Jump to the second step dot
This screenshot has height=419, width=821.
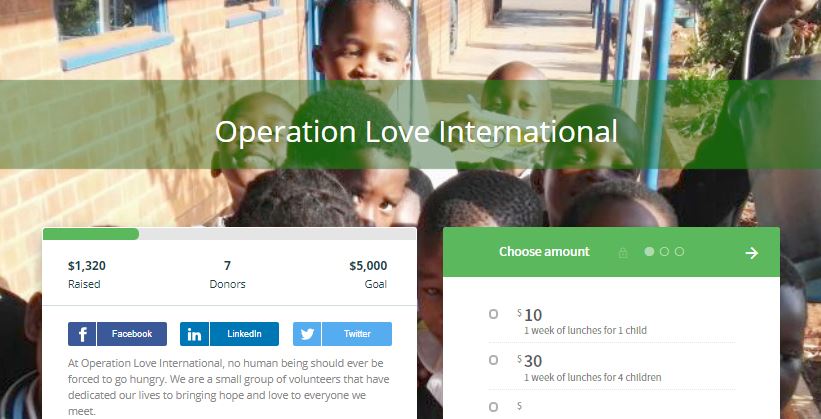click(x=664, y=251)
